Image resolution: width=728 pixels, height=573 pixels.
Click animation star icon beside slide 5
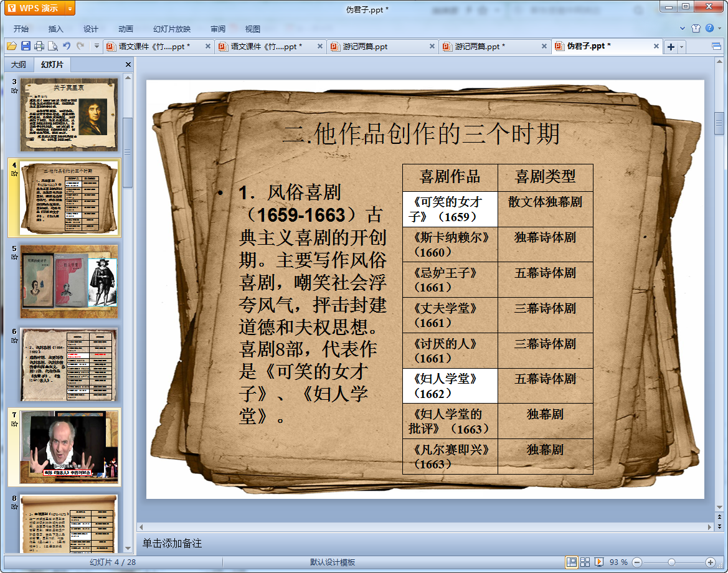click(x=14, y=257)
